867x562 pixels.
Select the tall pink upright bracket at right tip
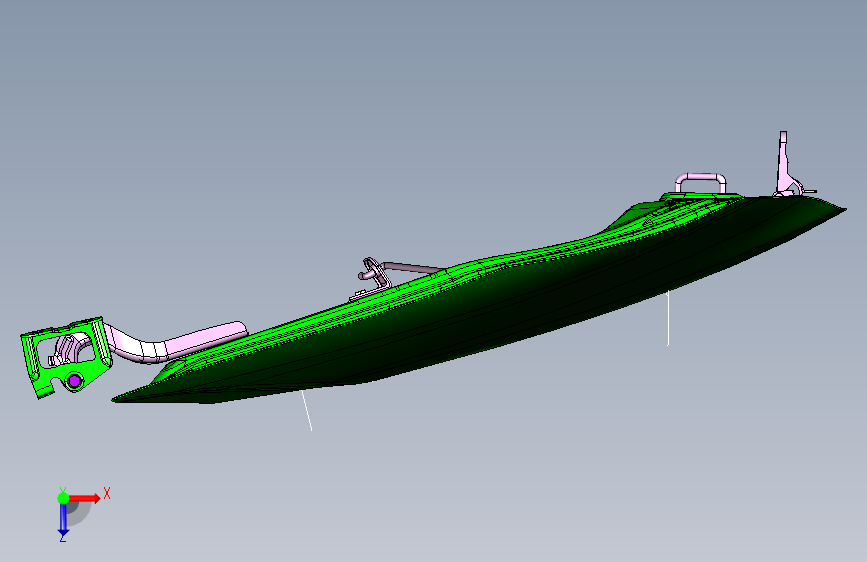click(x=784, y=164)
